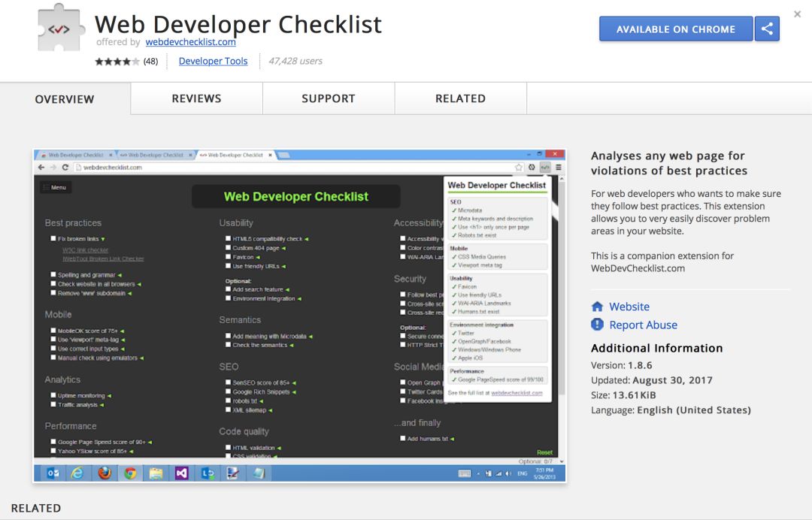Click Visual Studio icon on preview taskbar
Viewport: 812px width, 520px height.
[x=182, y=473]
